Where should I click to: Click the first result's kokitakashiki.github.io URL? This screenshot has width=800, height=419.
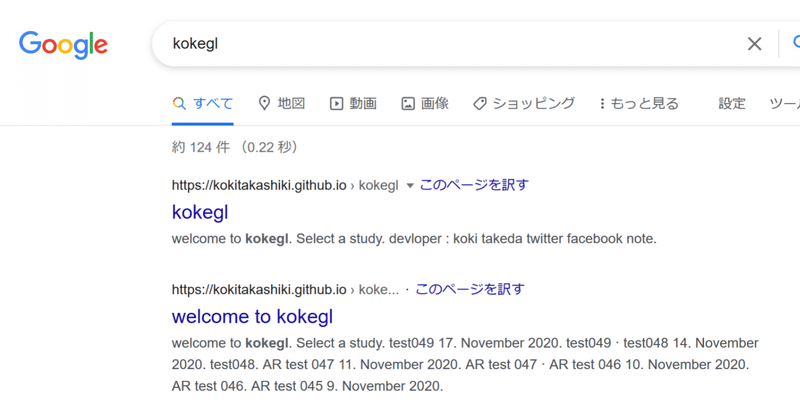click(259, 185)
